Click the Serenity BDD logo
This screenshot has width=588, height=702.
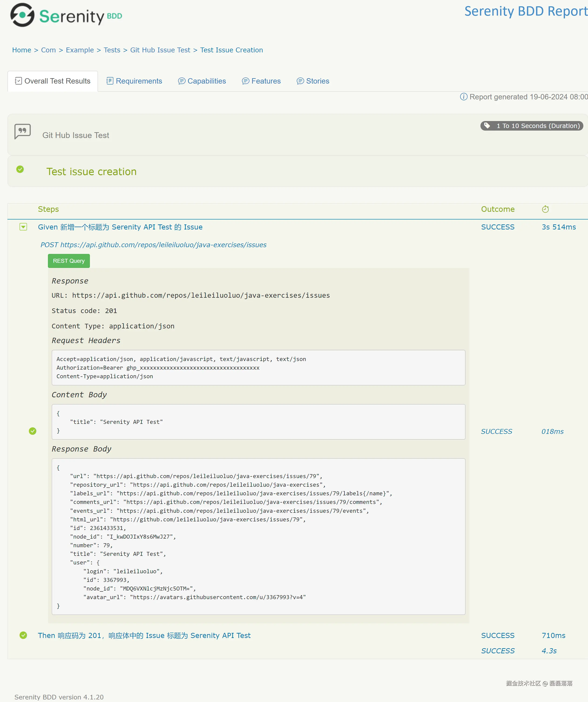click(x=66, y=15)
